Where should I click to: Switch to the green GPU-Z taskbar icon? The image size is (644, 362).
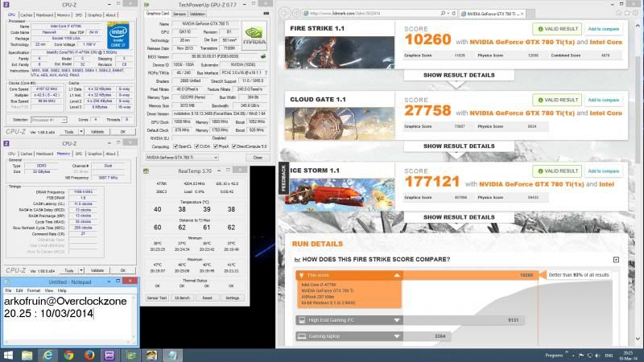click(130, 355)
